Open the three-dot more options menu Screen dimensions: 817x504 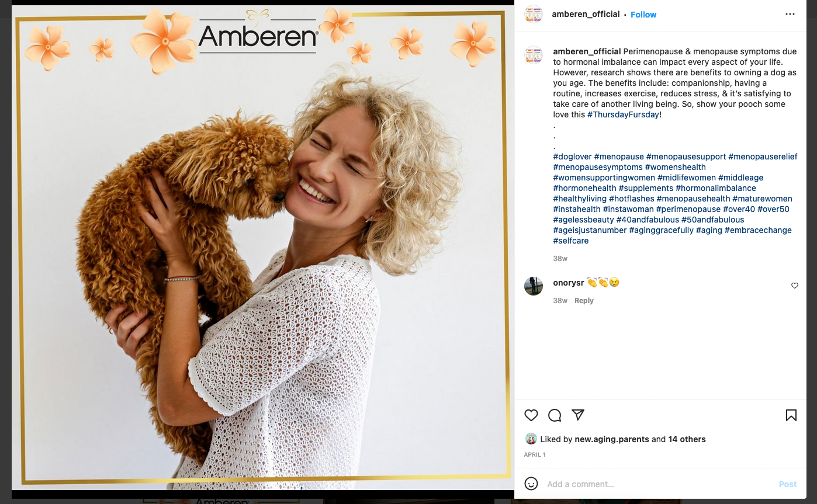tap(790, 14)
